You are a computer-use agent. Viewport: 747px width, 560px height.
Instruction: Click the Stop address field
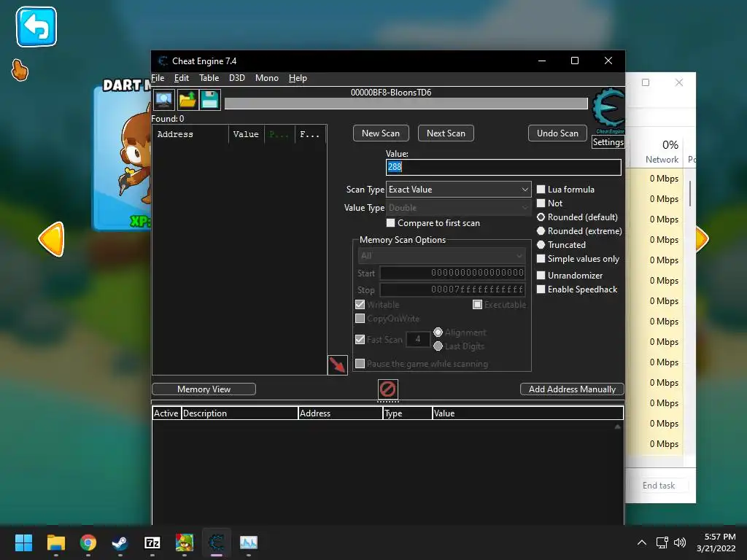point(452,289)
